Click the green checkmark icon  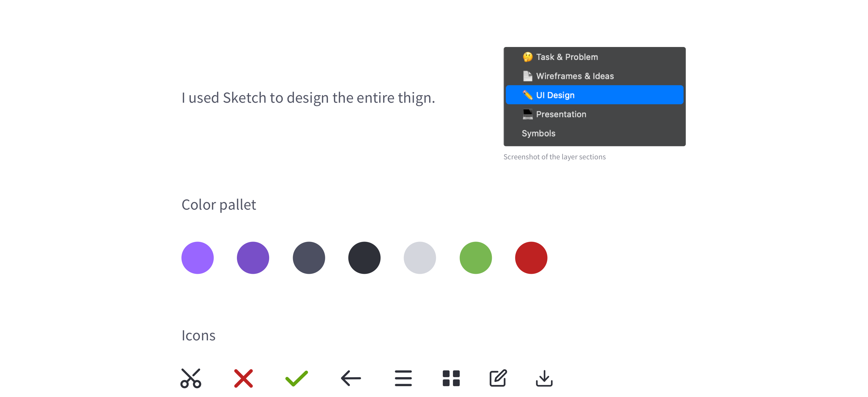[297, 378]
